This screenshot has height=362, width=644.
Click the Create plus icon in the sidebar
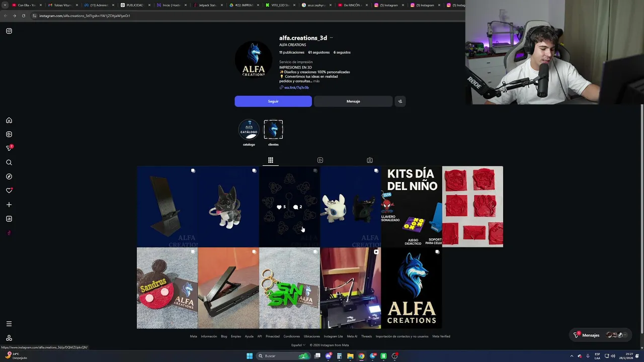tap(9, 205)
